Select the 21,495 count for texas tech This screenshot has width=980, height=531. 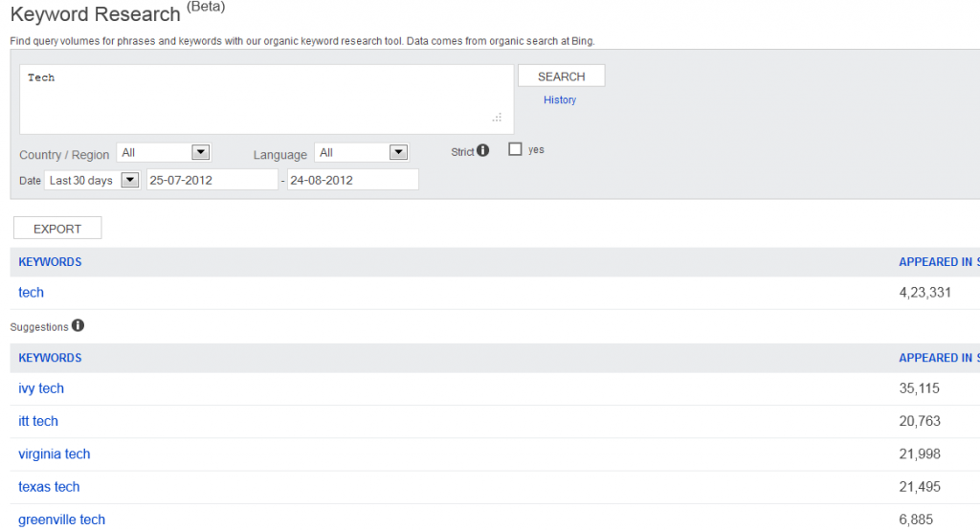coord(920,487)
